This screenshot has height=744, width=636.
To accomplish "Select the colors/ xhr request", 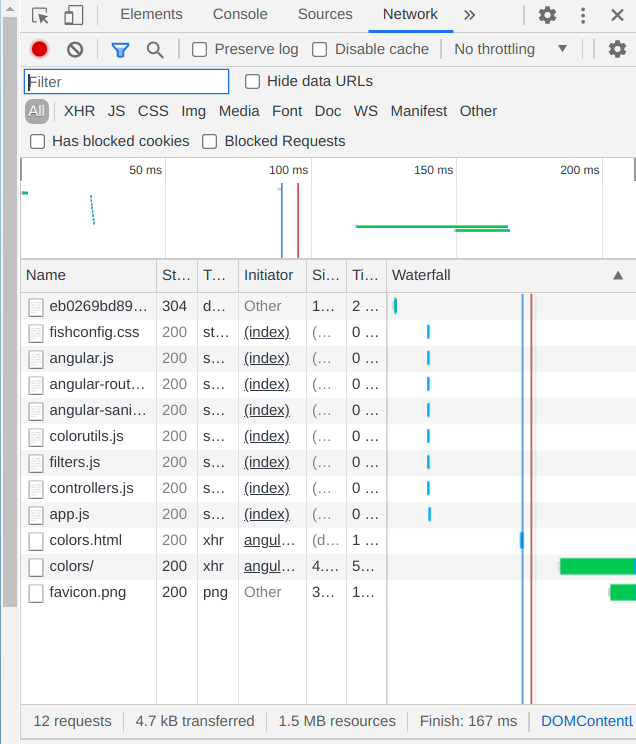I will 328,566.
